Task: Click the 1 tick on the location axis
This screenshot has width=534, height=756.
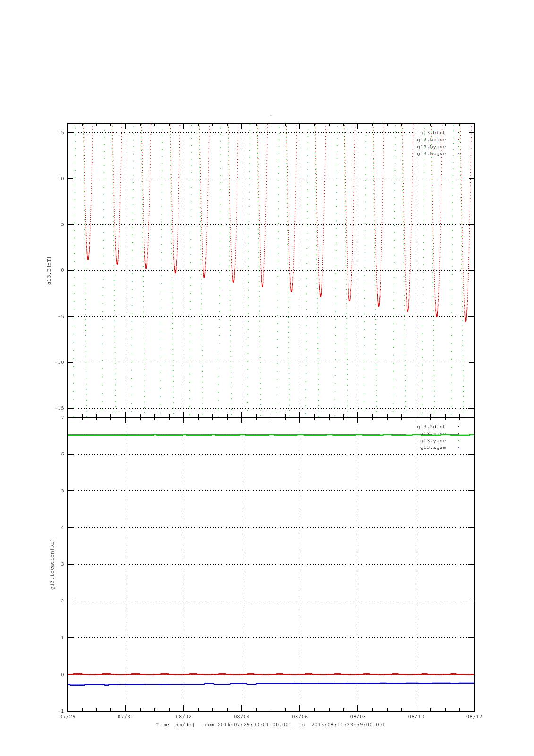Action: click(62, 638)
